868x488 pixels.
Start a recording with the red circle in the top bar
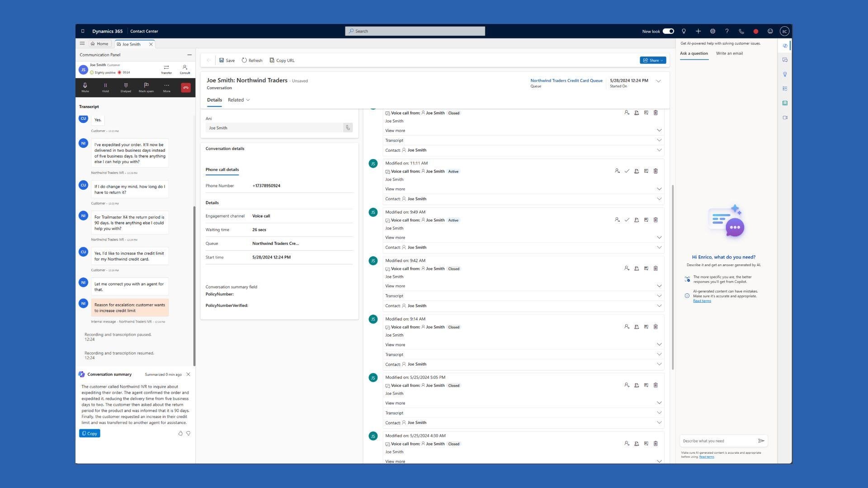click(755, 31)
